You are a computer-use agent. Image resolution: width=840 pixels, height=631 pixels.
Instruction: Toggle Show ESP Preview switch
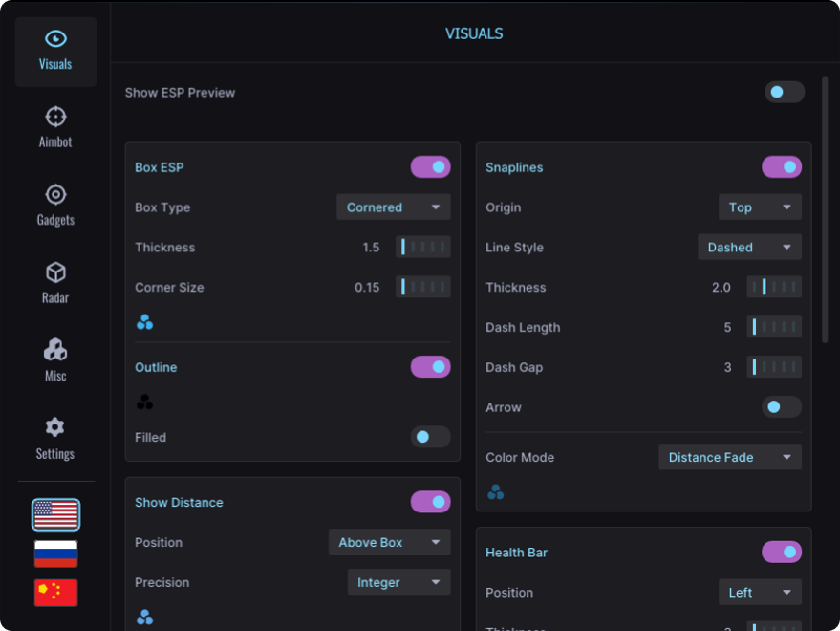click(x=785, y=92)
